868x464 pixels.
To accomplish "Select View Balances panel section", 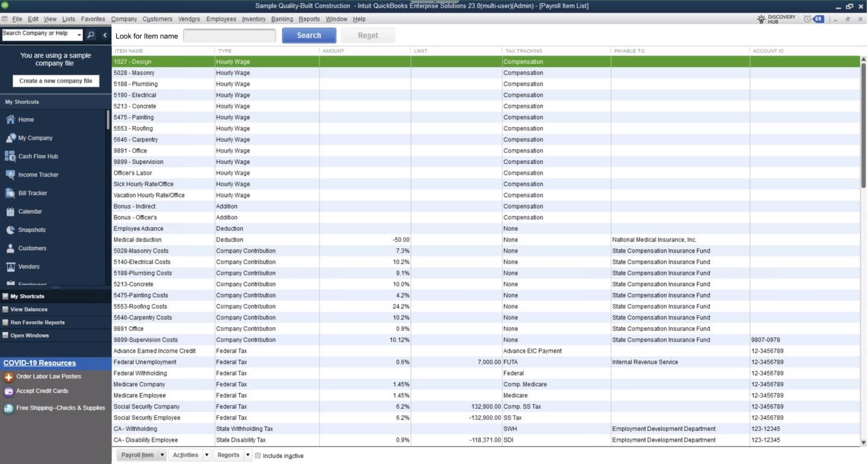I will 55,309.
